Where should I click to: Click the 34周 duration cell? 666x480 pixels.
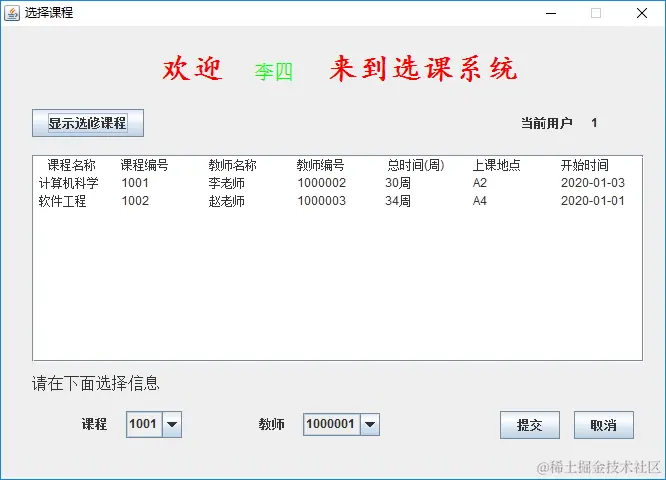coord(398,201)
